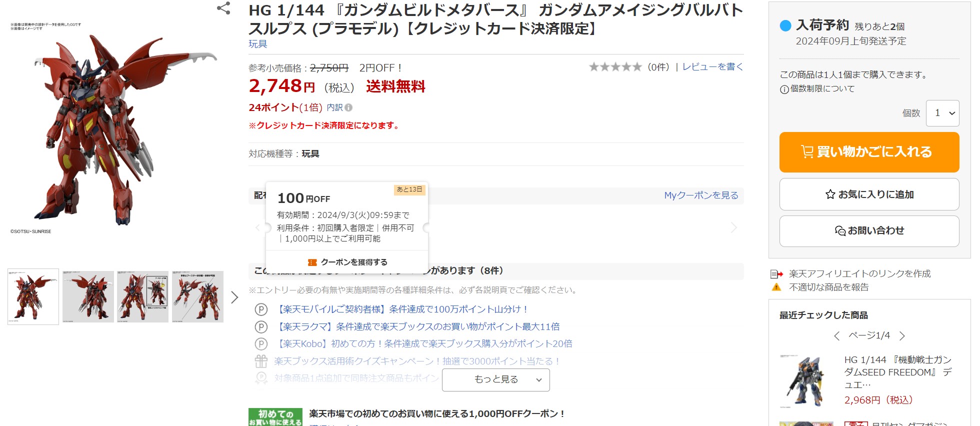The height and width of the screenshot is (426, 980).
Task: Go to next coupon with right arrow
Action: (x=733, y=228)
